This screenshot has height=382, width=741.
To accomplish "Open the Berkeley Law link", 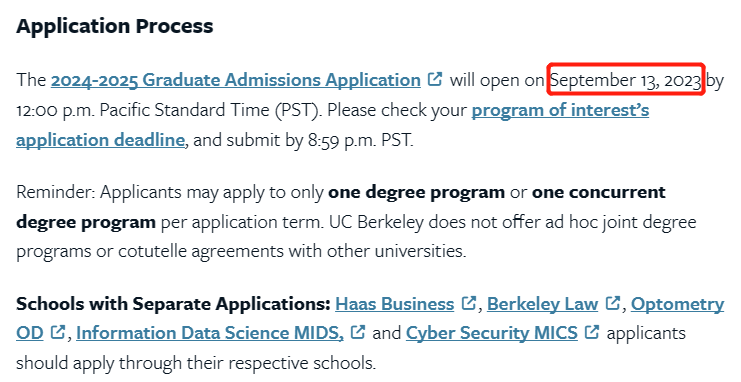I will click(x=542, y=304).
